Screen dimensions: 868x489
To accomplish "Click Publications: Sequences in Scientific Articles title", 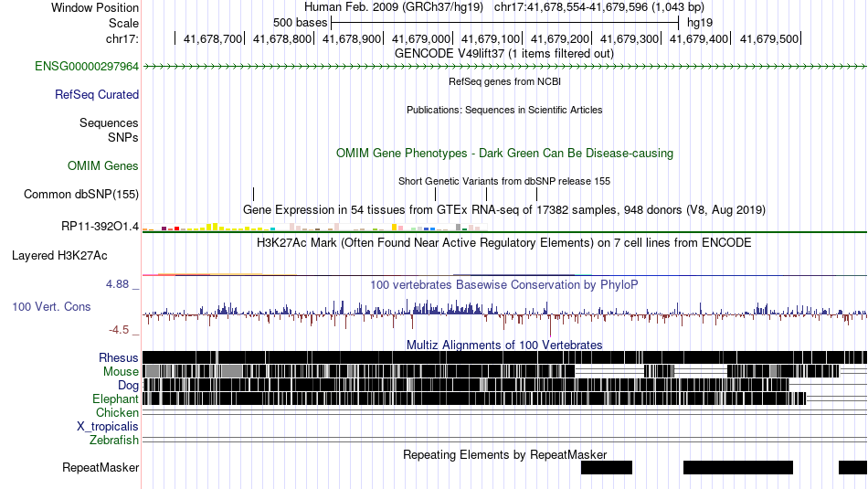I will [x=504, y=110].
